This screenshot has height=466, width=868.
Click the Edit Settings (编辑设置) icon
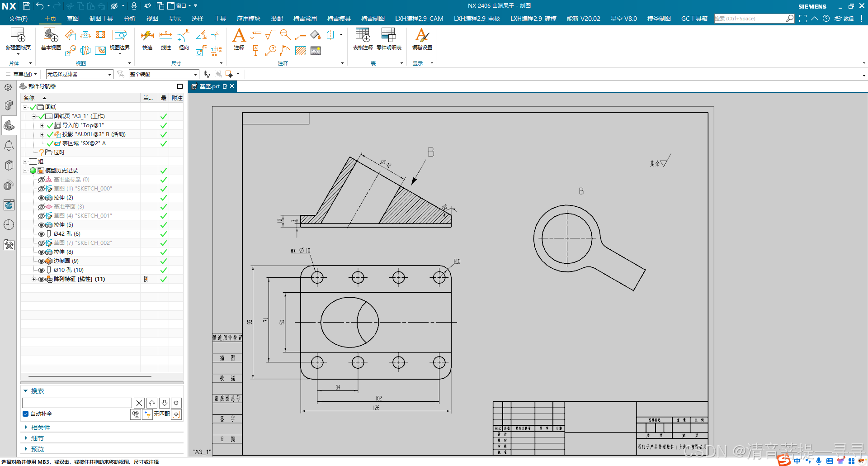(x=422, y=35)
